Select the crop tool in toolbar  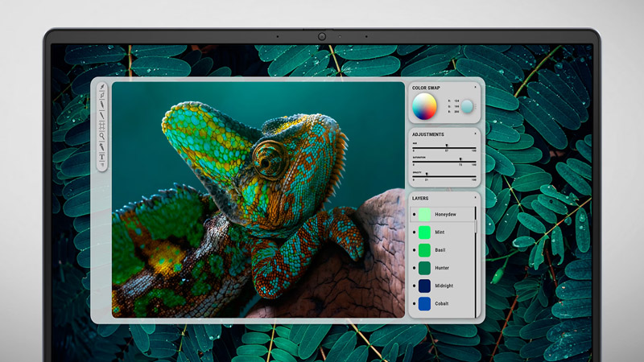point(102,95)
